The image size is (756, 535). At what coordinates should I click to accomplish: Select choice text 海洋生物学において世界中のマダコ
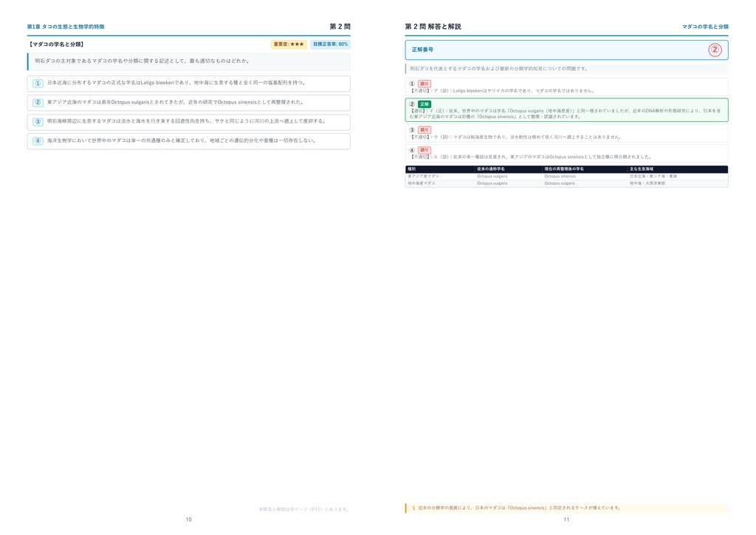point(182,141)
